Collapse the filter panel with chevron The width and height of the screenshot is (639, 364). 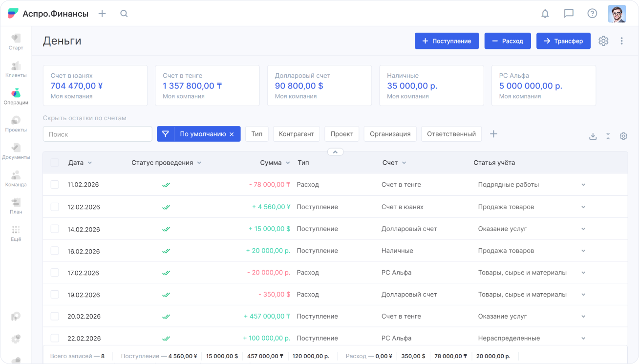[x=335, y=152]
